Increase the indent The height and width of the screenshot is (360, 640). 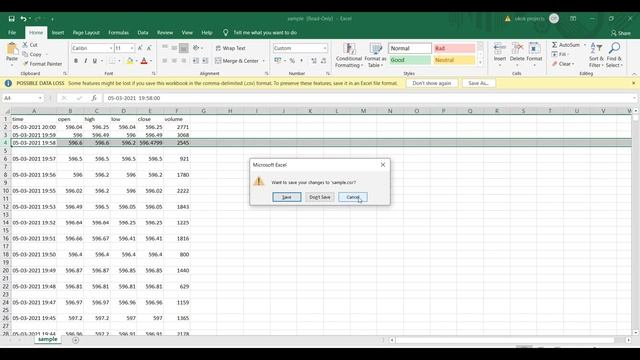tap(205, 61)
